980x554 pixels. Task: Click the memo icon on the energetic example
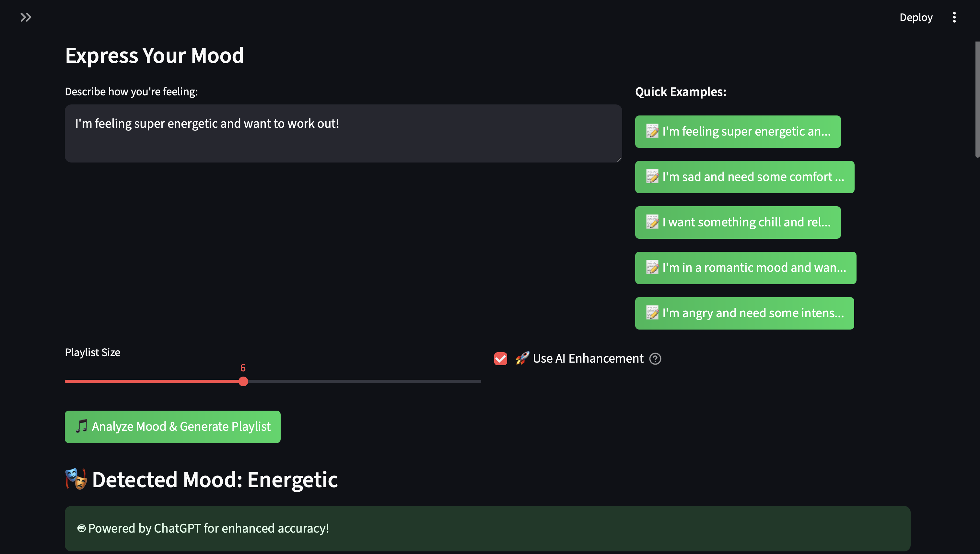(652, 131)
